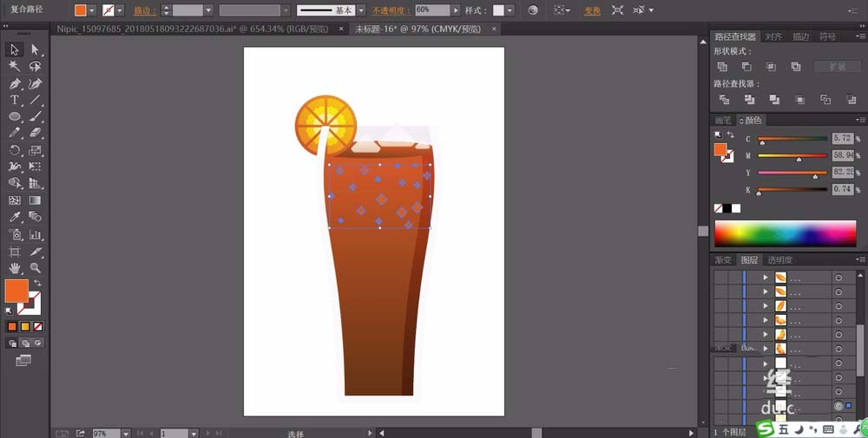Select the Ellipse tool
The width and height of the screenshot is (868, 438).
(15, 117)
